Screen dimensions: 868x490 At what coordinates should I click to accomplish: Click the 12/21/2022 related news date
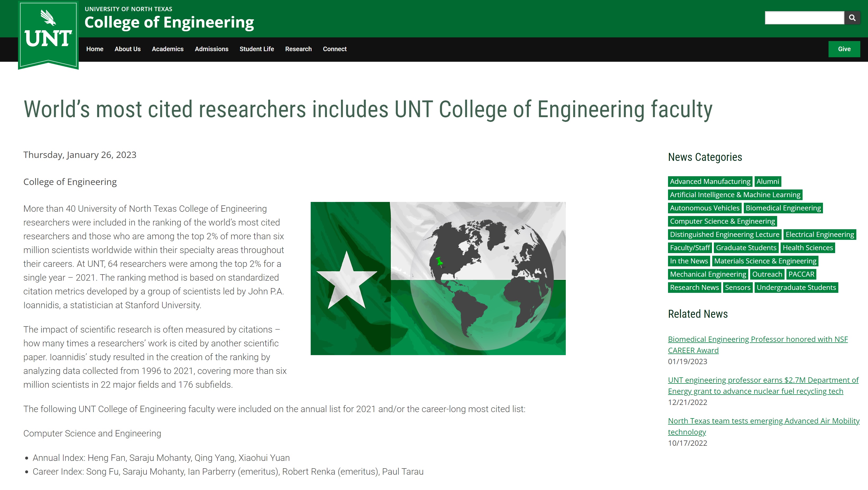687,402
